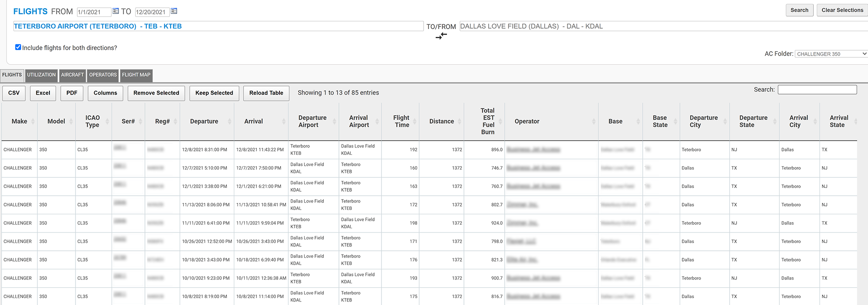The image size is (868, 305).
Task: Sort table by Make column arrows
Action: (x=33, y=121)
